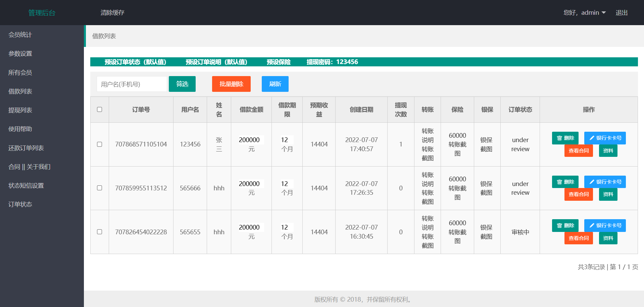This screenshot has width=644, height=307.
Task: View contract 查看合同 for first order
Action: tap(579, 151)
